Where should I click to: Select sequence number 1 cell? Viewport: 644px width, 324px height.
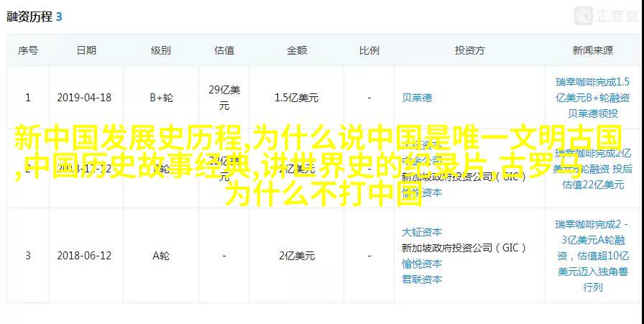pyautogui.click(x=28, y=98)
